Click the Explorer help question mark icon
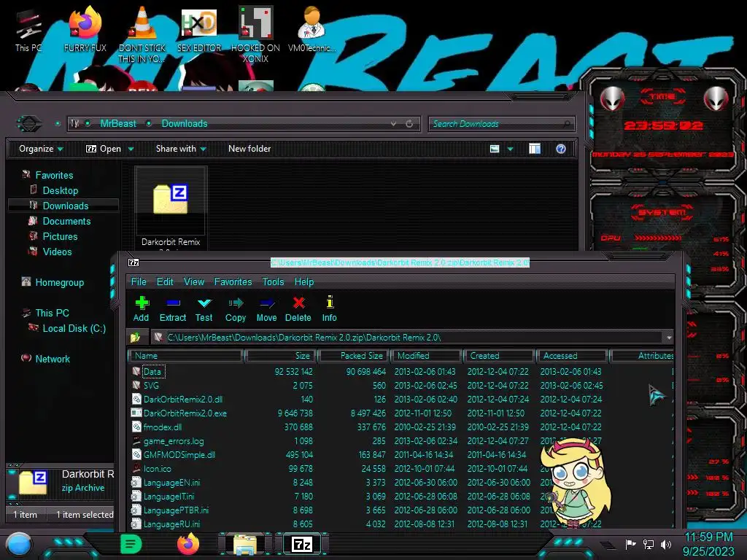Viewport: 747px width, 560px height. point(561,149)
